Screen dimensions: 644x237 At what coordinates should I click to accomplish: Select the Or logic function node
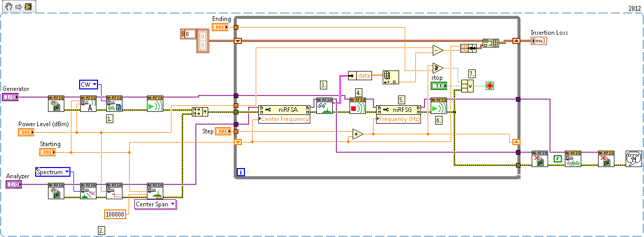point(467,85)
